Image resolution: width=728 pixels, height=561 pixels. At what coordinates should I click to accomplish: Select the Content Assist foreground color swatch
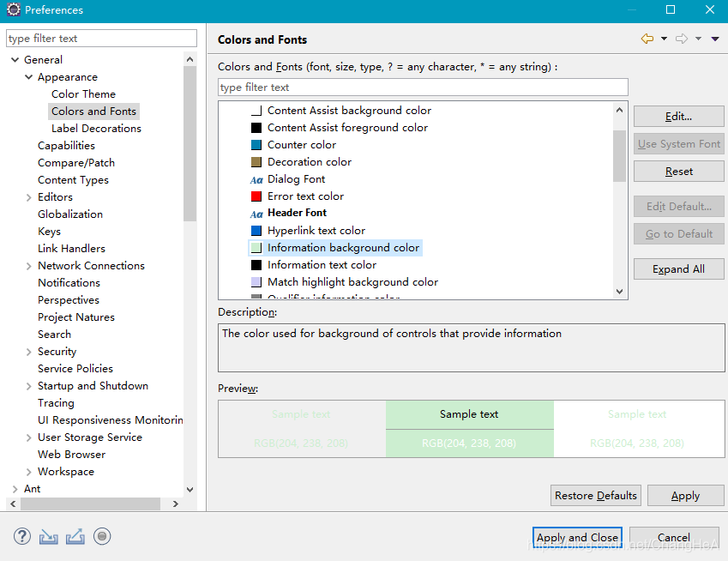pyautogui.click(x=256, y=128)
